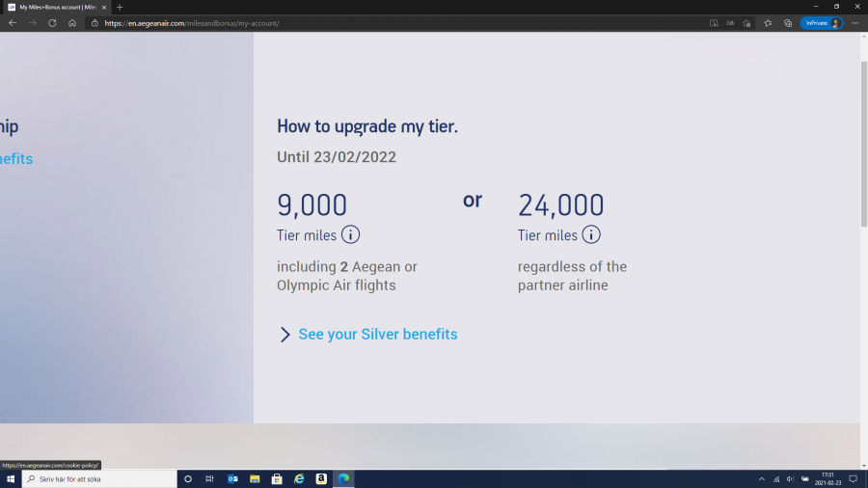Open the Amazon app from the taskbar
This screenshot has width=868, height=488.
click(321, 478)
